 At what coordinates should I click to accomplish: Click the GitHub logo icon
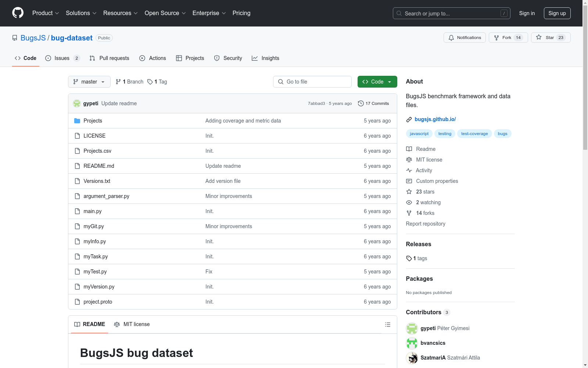(18, 13)
